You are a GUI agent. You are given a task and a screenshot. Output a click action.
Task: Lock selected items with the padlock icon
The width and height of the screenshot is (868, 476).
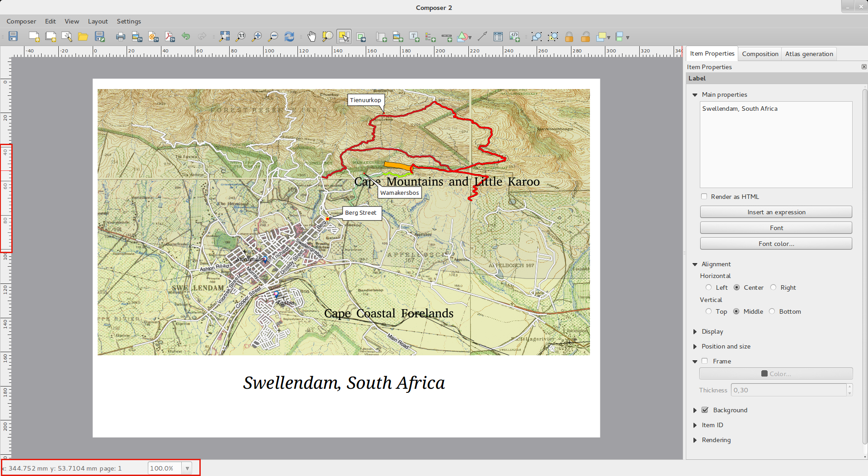[x=569, y=37]
